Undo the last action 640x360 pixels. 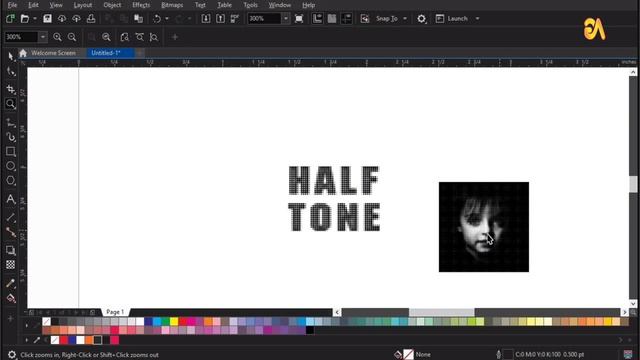pyautogui.click(x=157, y=18)
